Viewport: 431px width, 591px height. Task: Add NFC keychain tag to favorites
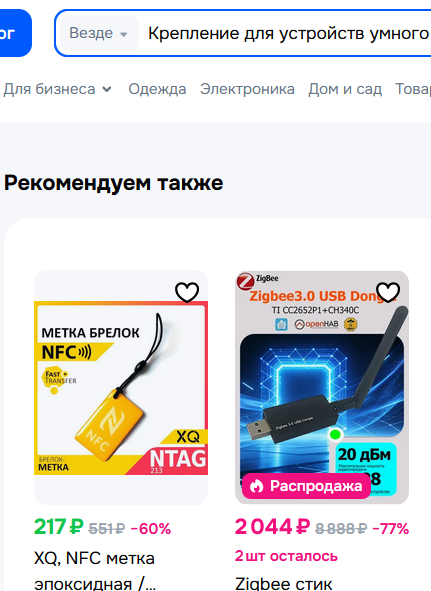187,292
